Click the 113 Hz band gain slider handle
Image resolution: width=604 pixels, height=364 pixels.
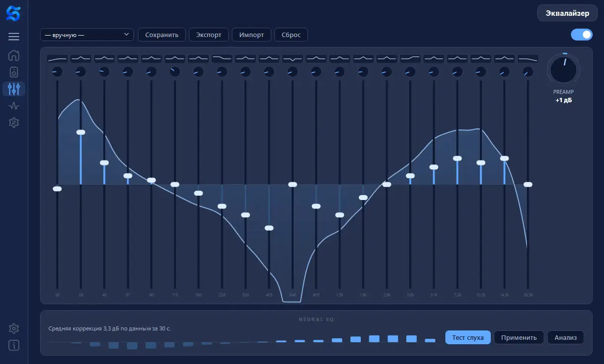point(175,184)
